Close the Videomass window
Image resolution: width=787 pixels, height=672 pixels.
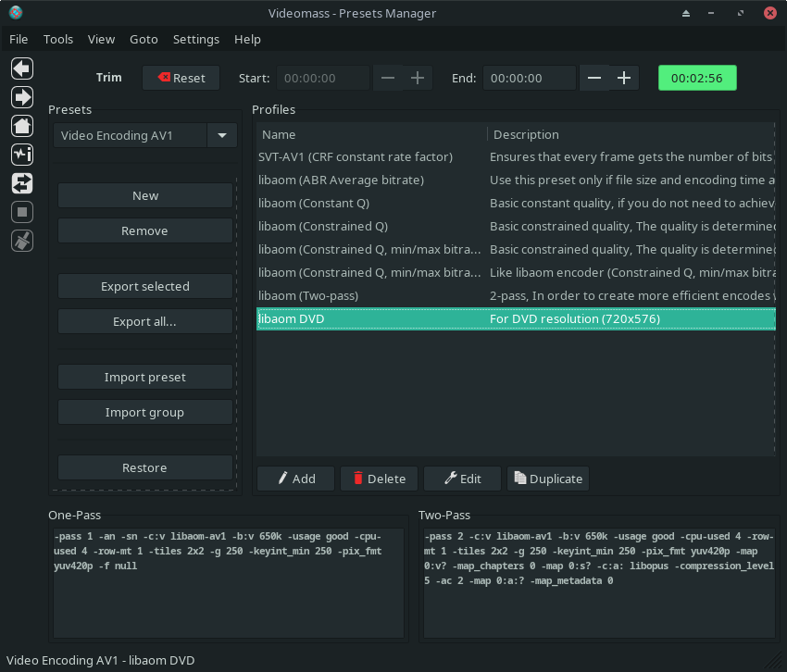[x=770, y=13]
